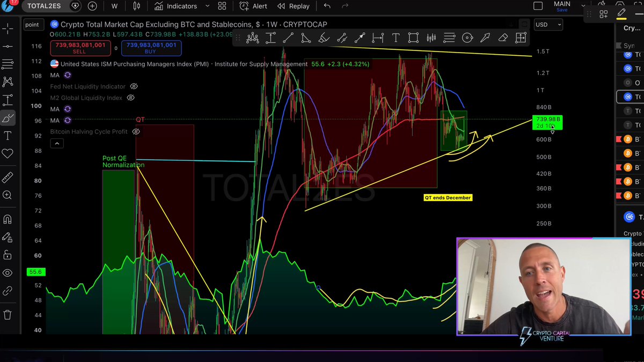Viewport: 644px width, 362px height.
Task: Select the circle tool in floating toolbar
Action: click(x=467, y=38)
